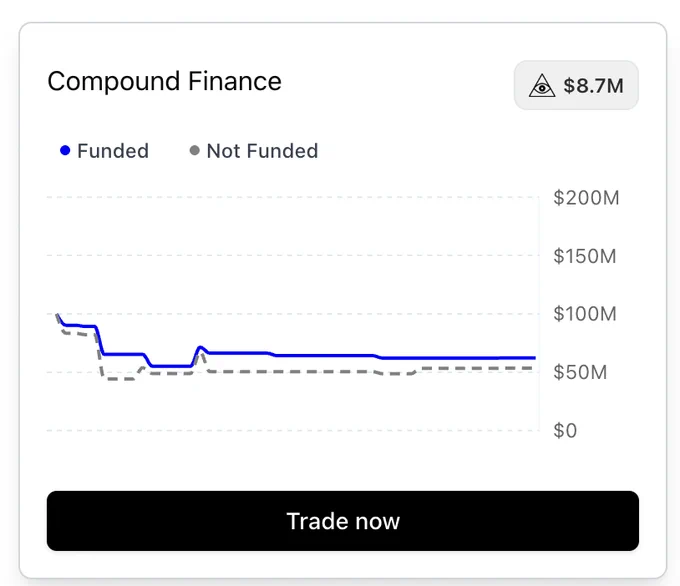Click the dashed Not Funded line's right end
680x586 pixels.
(x=531, y=368)
